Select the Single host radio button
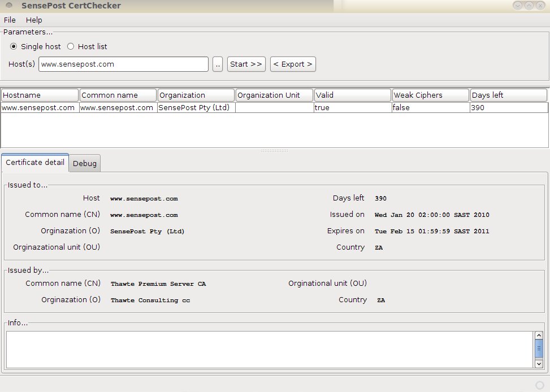 point(14,46)
